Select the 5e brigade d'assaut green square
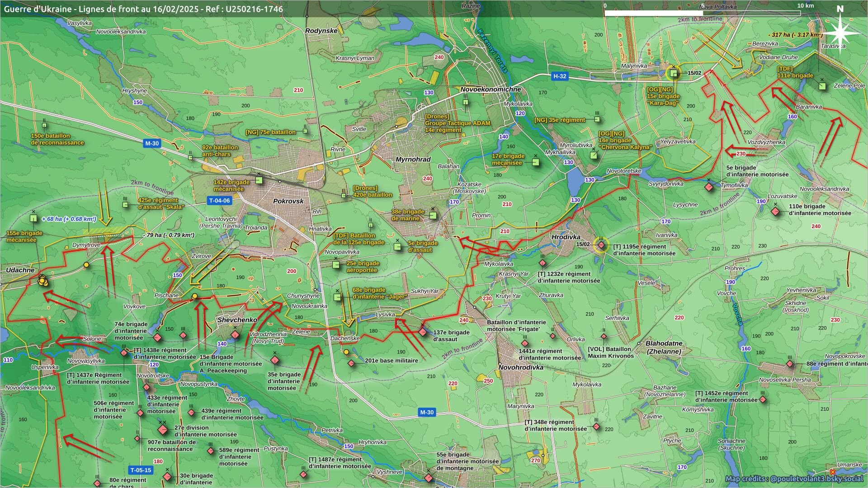 point(397,247)
